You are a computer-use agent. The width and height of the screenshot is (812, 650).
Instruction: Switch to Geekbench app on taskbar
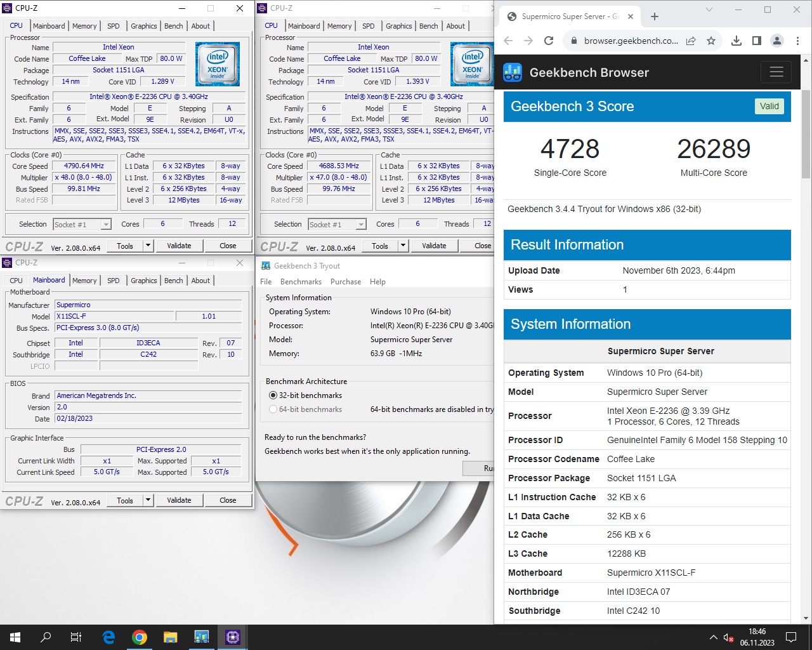click(x=202, y=637)
